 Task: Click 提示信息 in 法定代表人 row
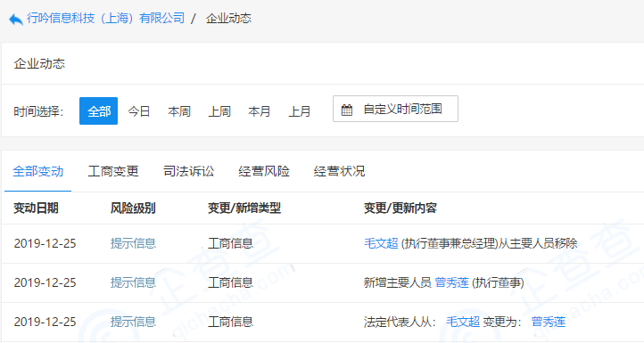(133, 322)
